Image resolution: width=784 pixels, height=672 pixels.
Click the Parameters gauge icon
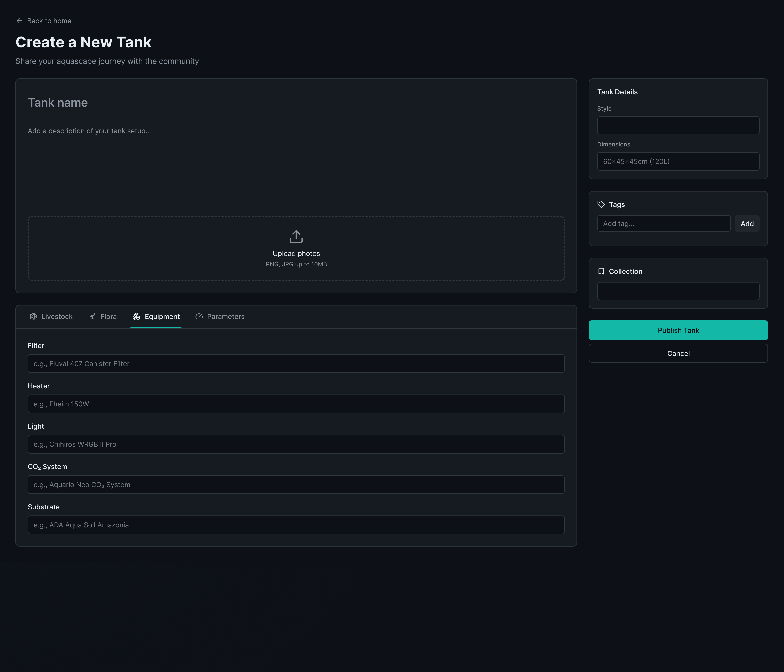click(199, 316)
